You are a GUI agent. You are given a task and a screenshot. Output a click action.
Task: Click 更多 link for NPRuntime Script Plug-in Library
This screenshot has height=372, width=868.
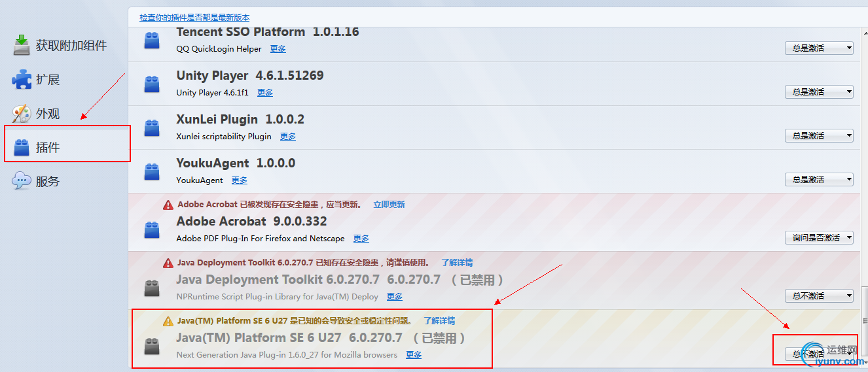point(395,297)
